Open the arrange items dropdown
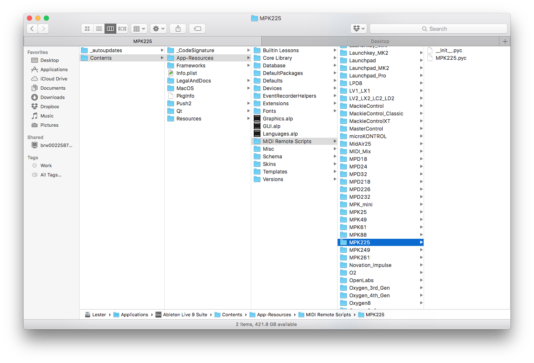Screen dimensions: 534x363 click(139, 29)
